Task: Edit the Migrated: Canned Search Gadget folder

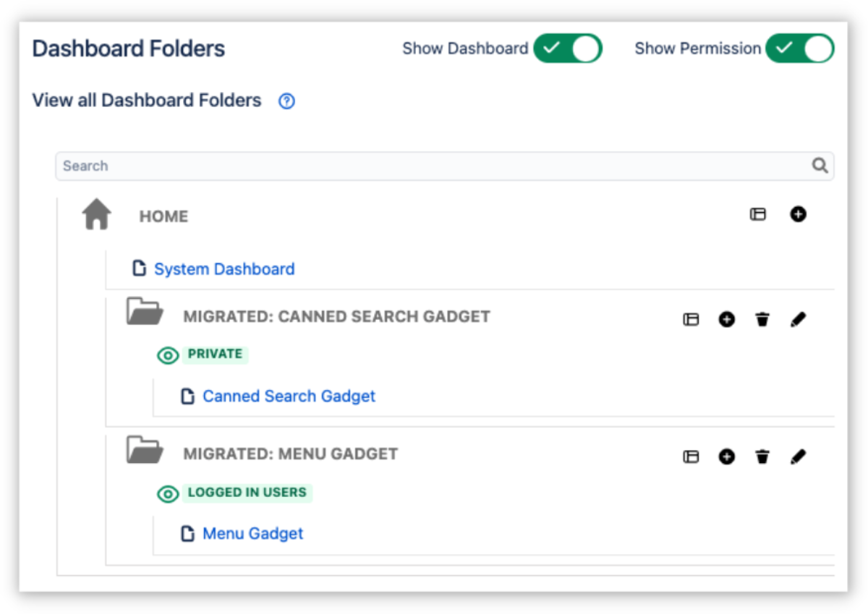Action: pos(798,319)
